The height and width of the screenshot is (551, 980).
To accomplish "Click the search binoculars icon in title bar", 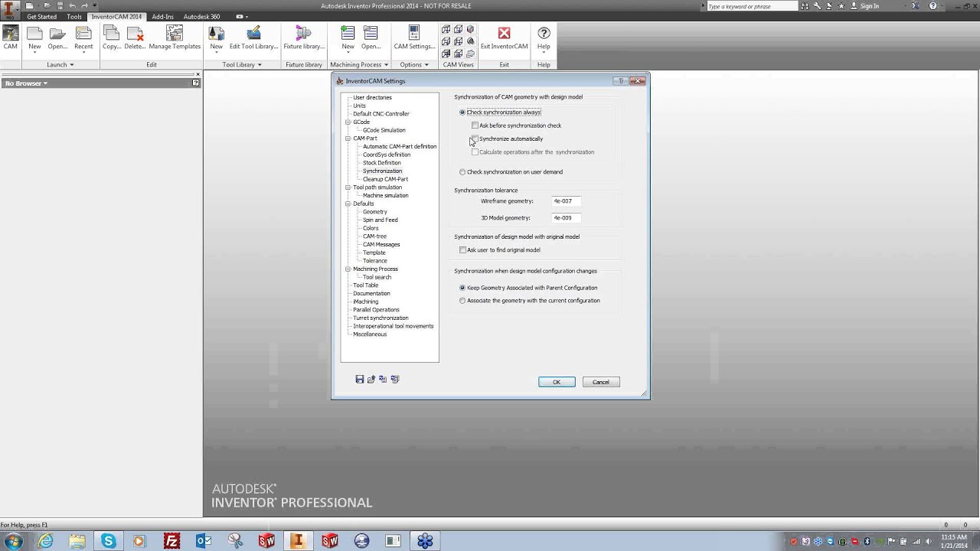I will [805, 6].
